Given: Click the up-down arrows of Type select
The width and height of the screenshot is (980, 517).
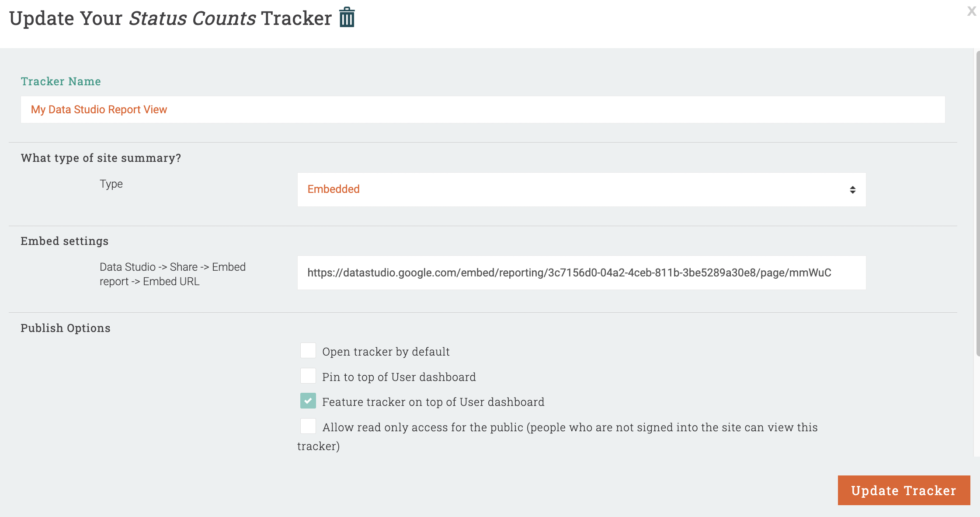Looking at the screenshot, I should [x=852, y=189].
